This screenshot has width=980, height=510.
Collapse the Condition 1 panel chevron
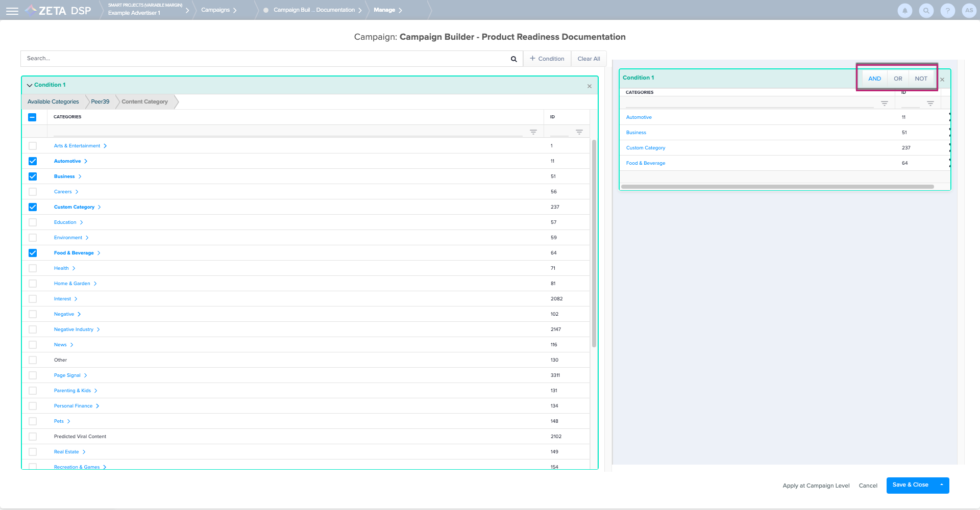click(30, 85)
